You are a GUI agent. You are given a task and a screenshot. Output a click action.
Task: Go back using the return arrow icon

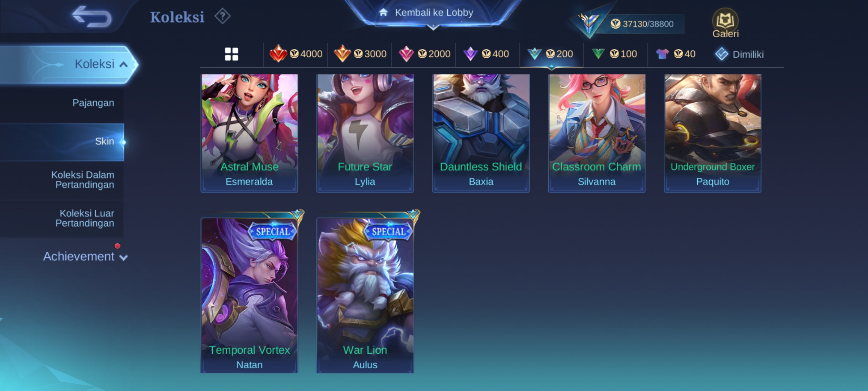click(92, 16)
